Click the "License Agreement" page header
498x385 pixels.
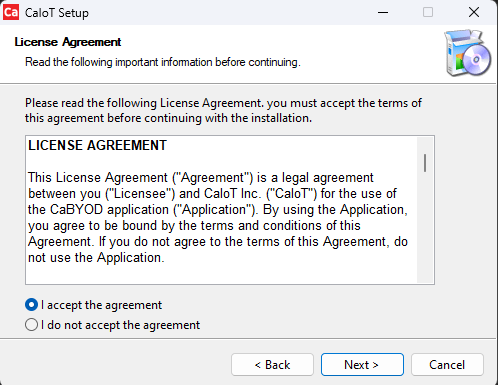point(68,42)
